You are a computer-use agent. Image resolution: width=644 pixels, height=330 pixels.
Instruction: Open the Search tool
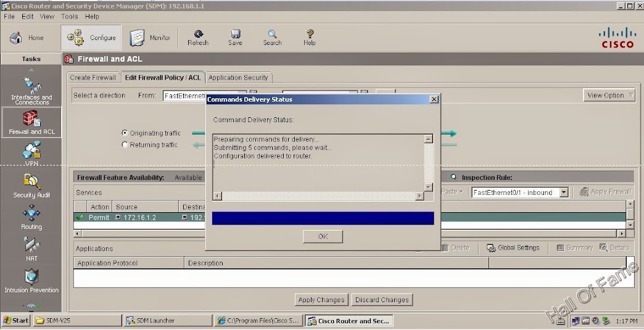coord(272,38)
